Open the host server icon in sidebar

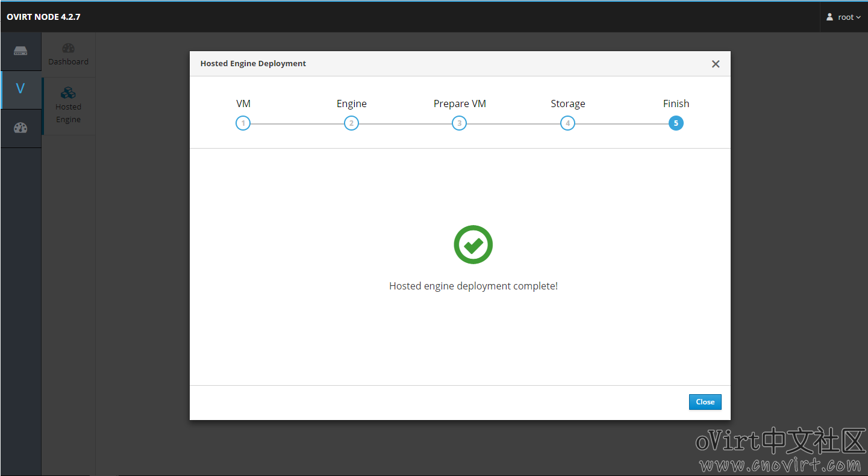coord(20,51)
